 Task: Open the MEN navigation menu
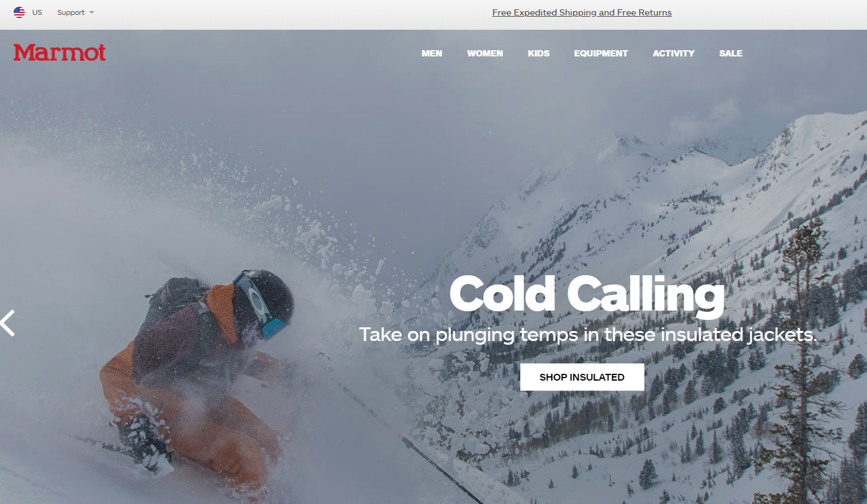[x=432, y=53]
